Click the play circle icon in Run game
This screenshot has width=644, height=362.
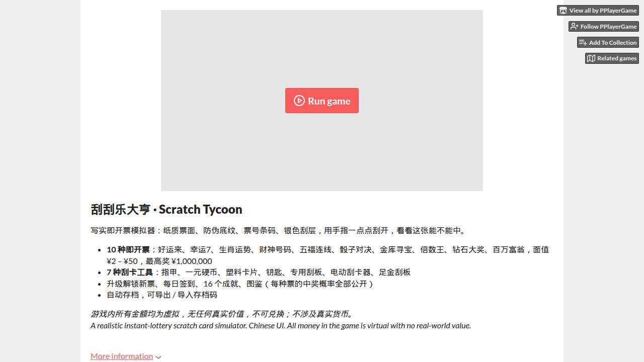(x=299, y=101)
